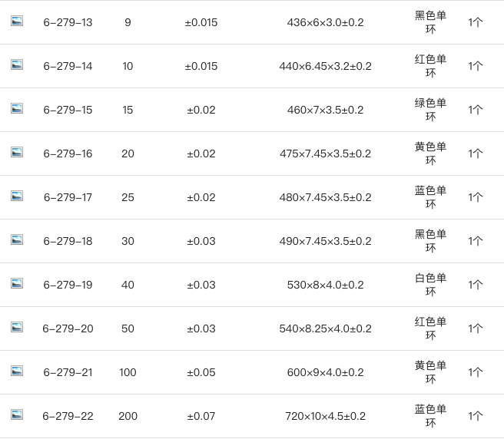The width and height of the screenshot is (504, 439).
Task: Open image icon for row 6-279-18
Action: tap(17, 239)
